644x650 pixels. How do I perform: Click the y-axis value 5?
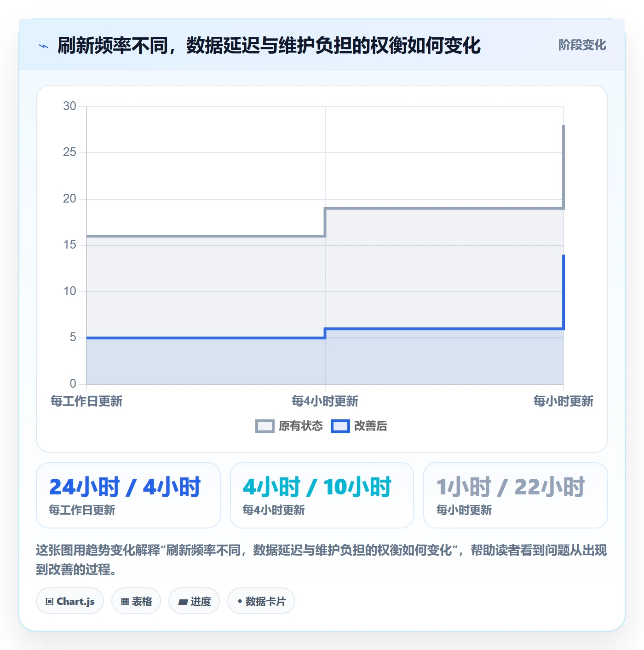[x=73, y=337]
